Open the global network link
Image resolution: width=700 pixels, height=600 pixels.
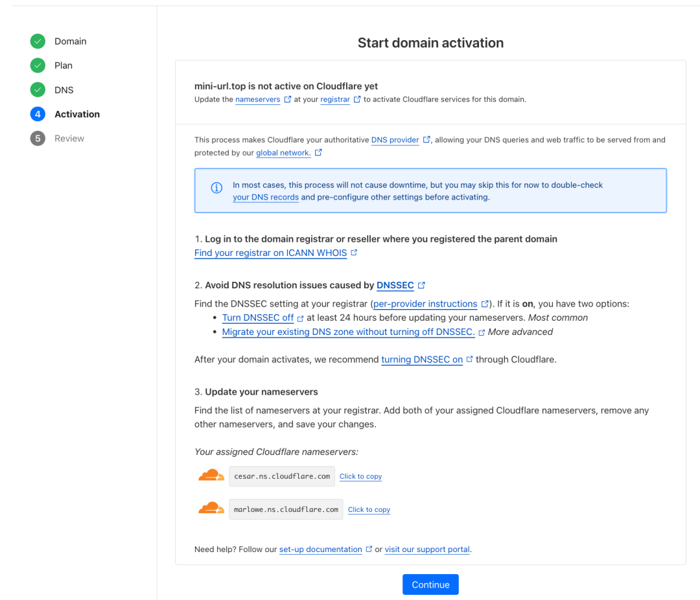283,153
